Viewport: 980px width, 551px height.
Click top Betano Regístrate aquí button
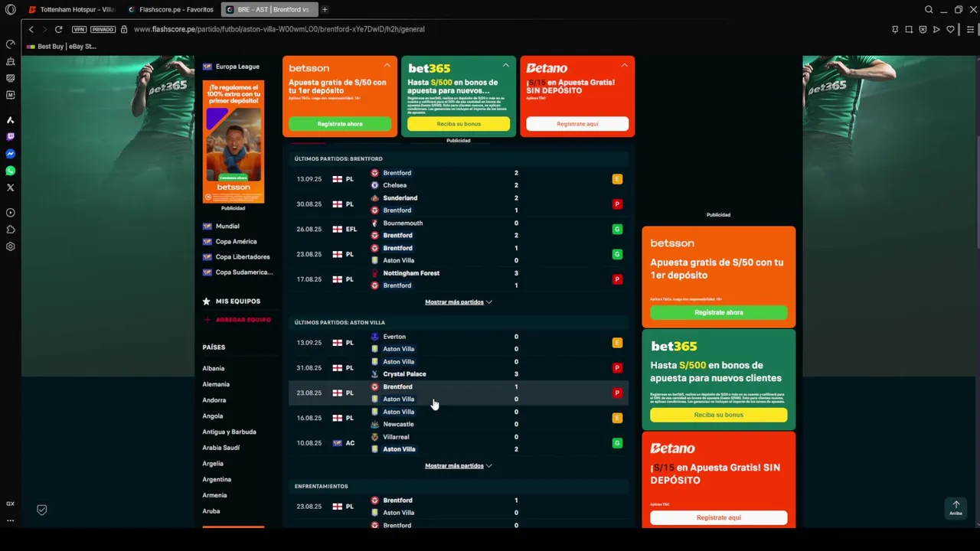[x=577, y=124]
